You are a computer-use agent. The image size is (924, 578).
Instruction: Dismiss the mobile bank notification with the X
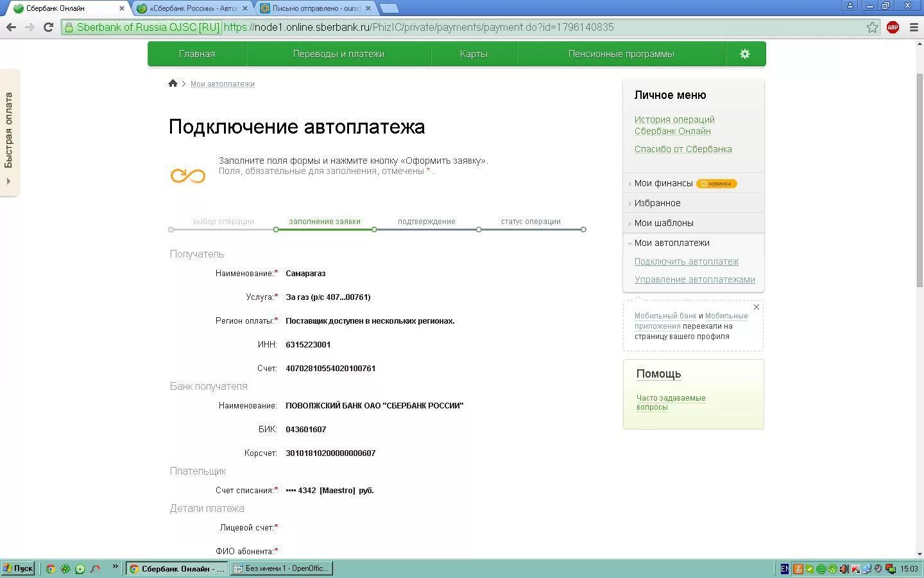pyautogui.click(x=756, y=307)
